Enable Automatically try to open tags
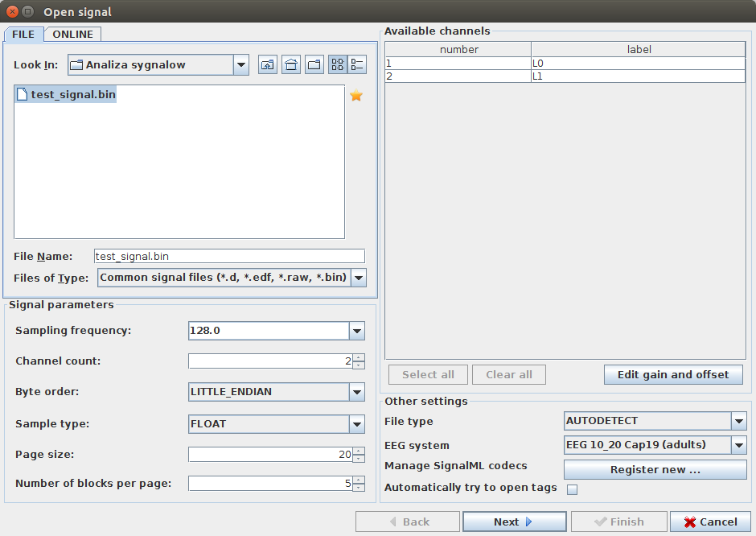Screen dimensions: 756x536 (573, 489)
